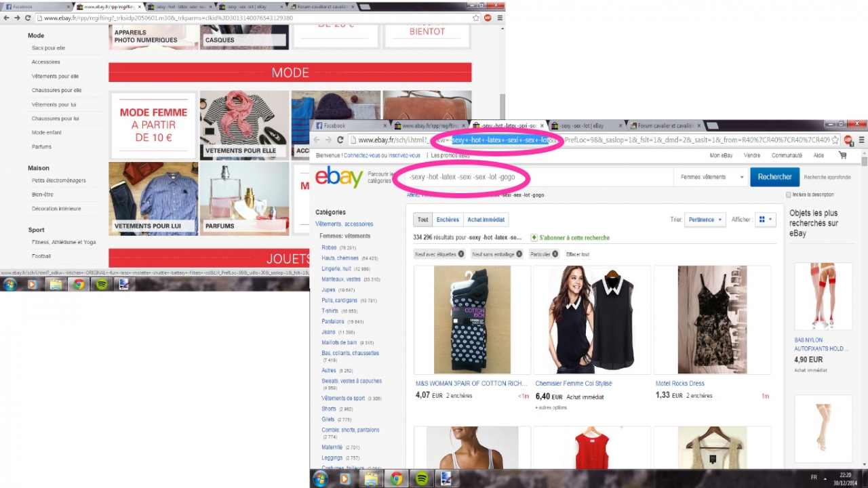Viewport: 868px width, 488px height.
Task: Click the 'Effacer tout' filters link
Action: pyautogui.click(x=578, y=254)
